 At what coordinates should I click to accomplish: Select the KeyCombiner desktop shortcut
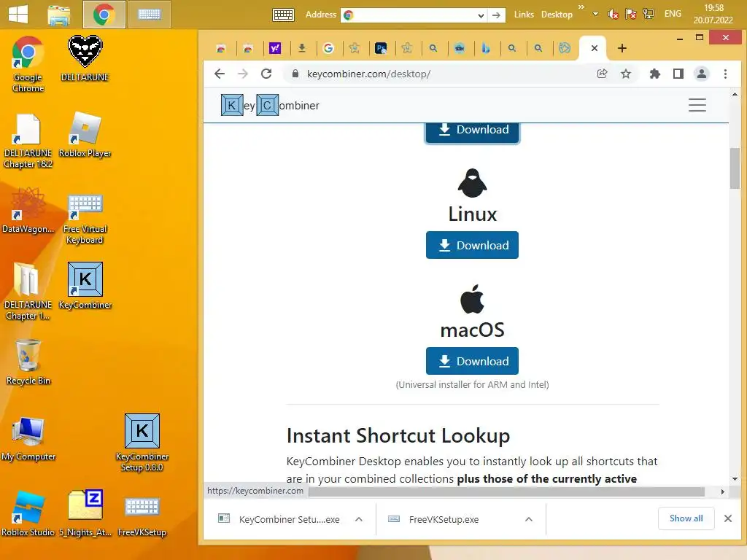point(85,285)
